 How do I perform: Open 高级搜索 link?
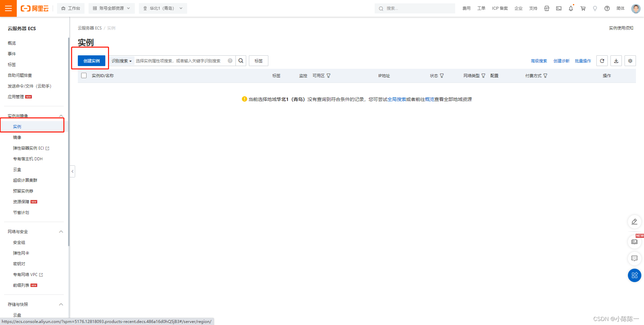pyautogui.click(x=539, y=61)
